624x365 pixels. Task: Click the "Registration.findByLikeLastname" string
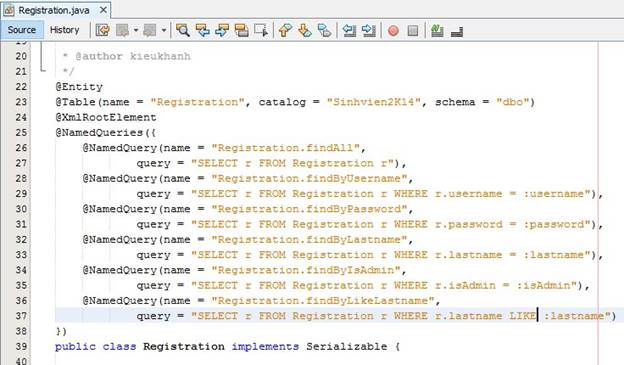coord(322,301)
